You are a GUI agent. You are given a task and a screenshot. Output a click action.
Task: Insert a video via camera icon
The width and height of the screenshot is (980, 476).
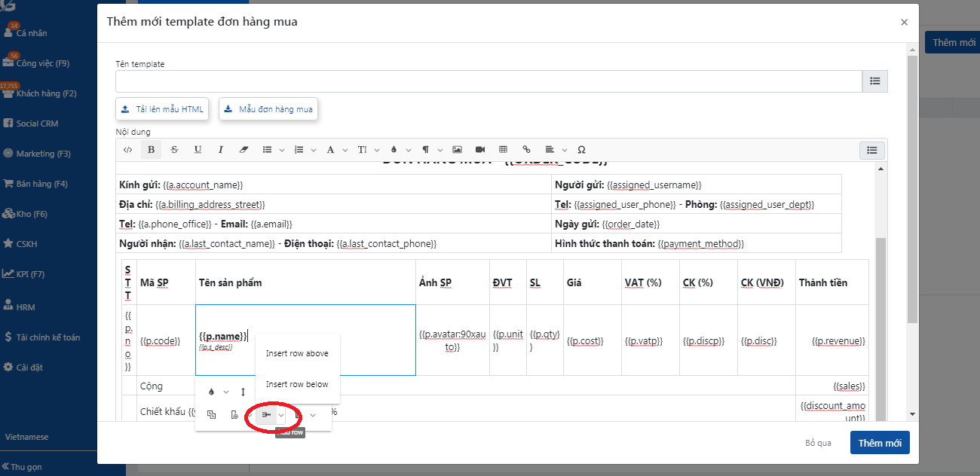[480, 150]
